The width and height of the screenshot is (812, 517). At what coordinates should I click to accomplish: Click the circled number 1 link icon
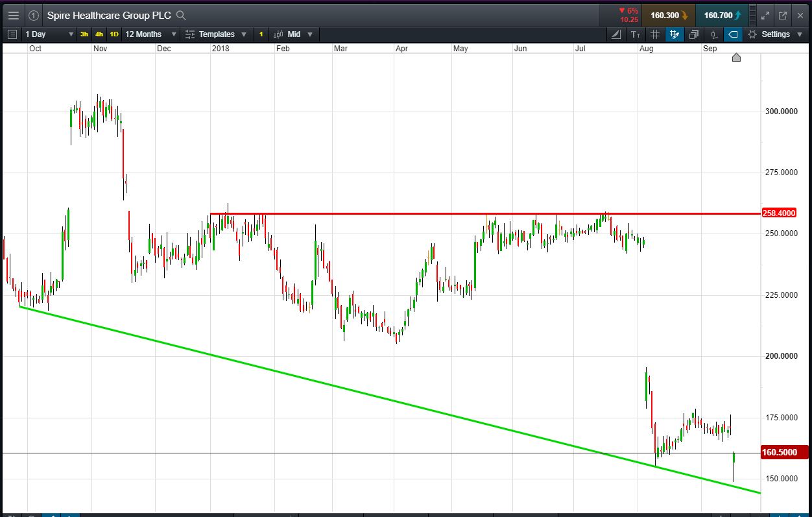coord(34,16)
